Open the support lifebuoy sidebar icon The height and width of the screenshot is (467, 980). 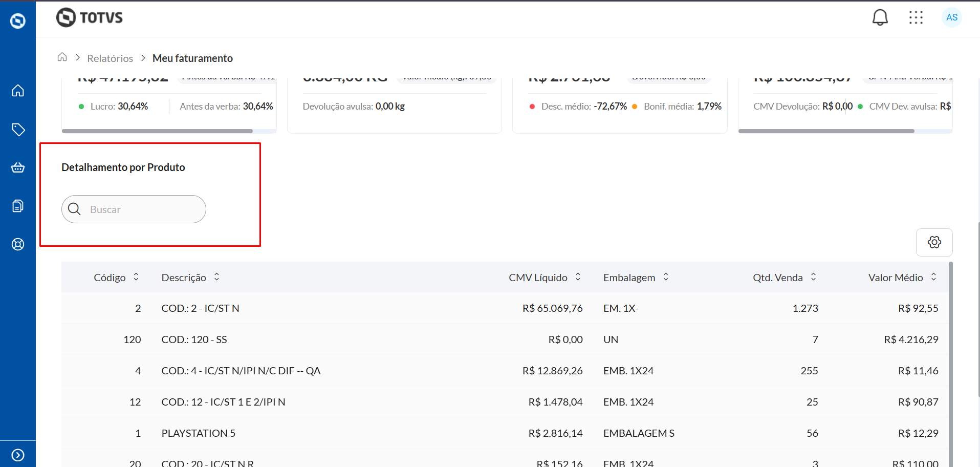(18, 244)
